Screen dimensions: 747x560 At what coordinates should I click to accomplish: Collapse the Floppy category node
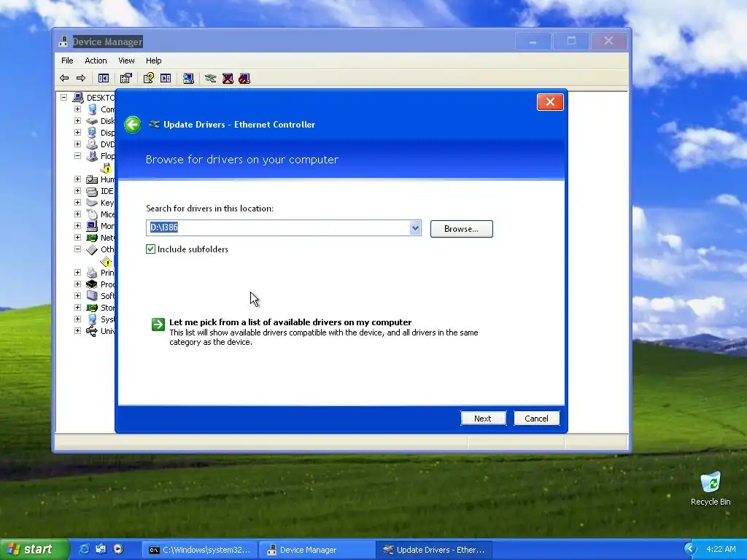coord(77,156)
